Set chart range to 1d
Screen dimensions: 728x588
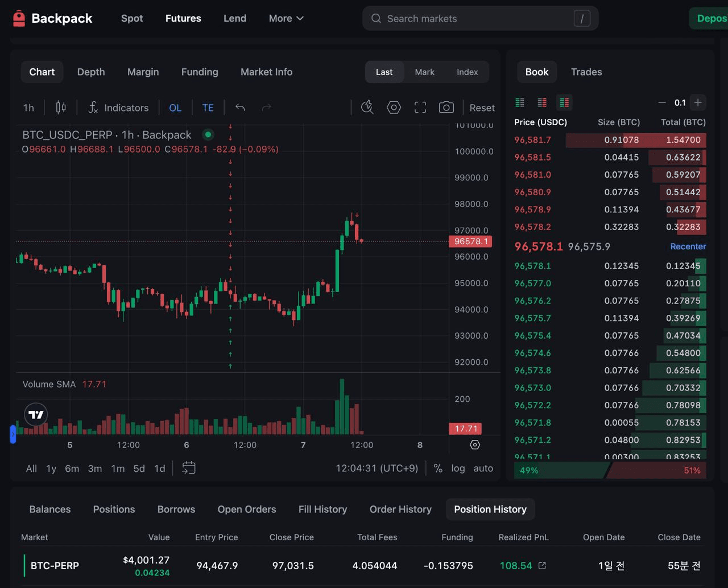[160, 468]
